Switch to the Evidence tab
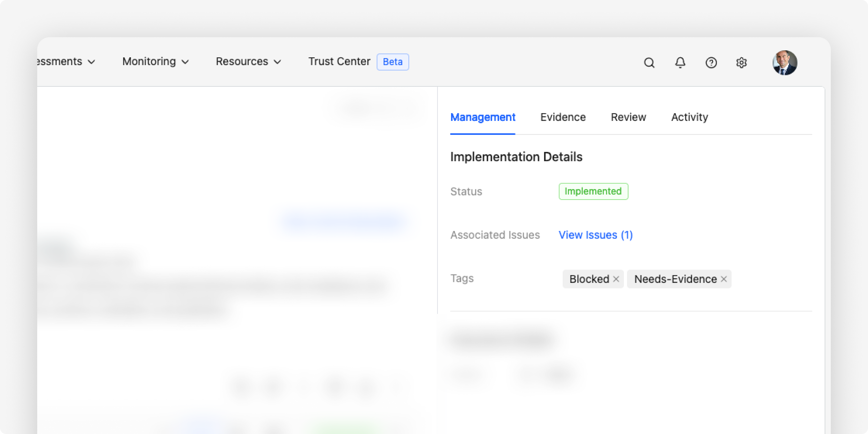 pyautogui.click(x=563, y=117)
